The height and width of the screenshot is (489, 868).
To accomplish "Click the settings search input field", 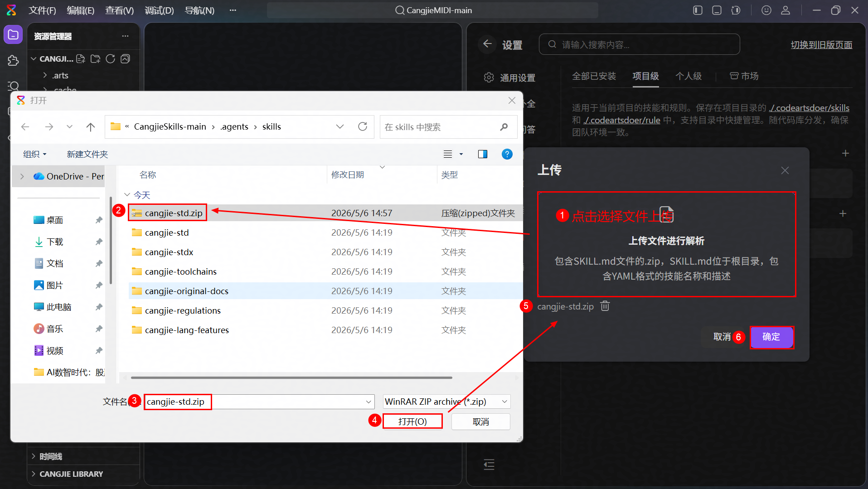I will tap(639, 44).
